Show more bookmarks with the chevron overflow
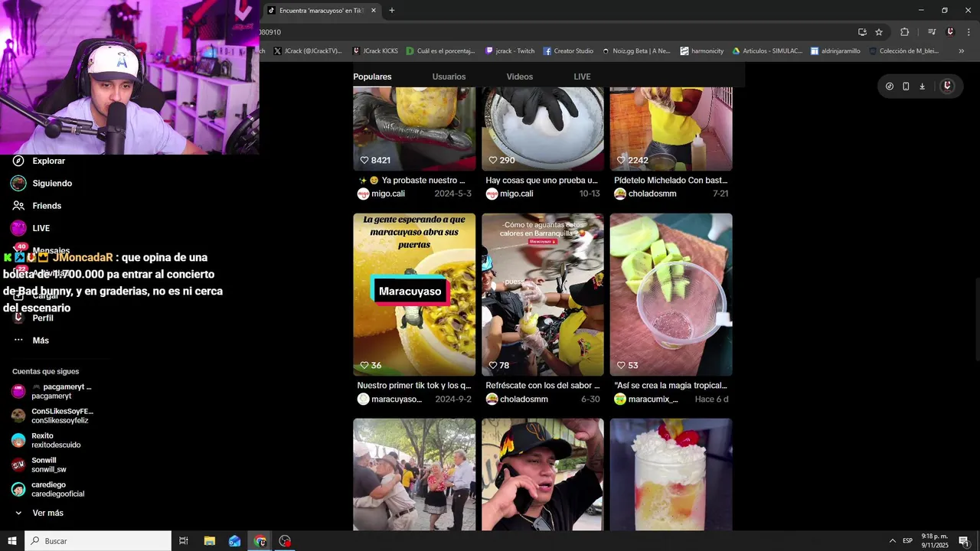The width and height of the screenshot is (980, 551). [x=961, y=51]
